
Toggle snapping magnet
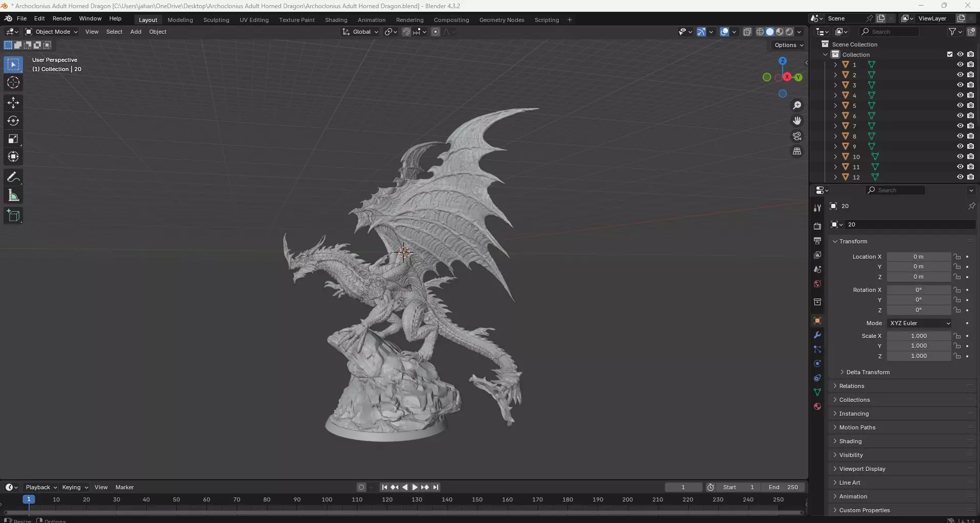(x=406, y=32)
